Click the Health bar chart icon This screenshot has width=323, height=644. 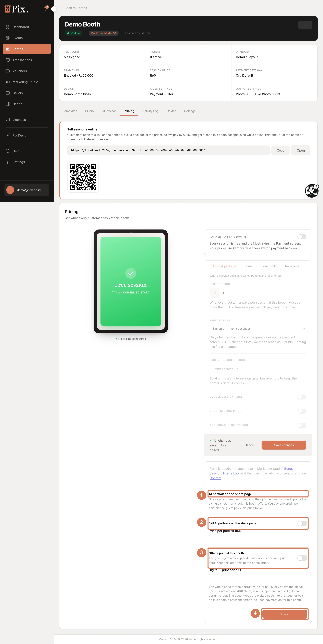click(8, 104)
